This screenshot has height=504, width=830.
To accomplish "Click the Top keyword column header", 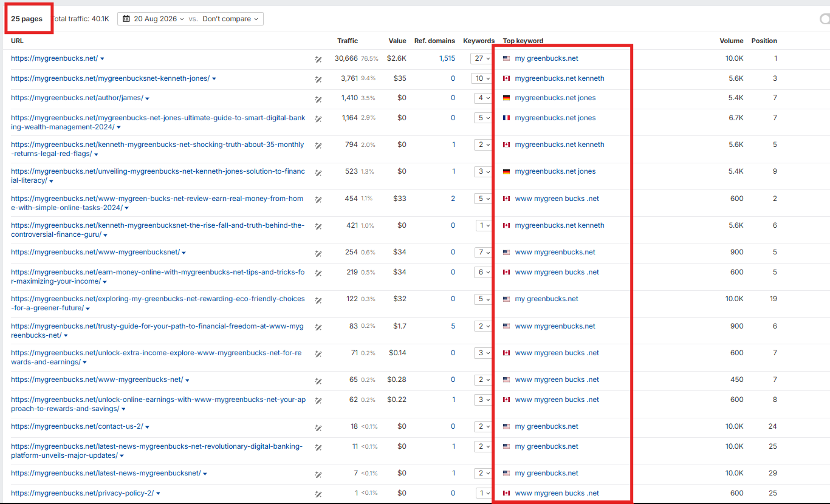I will coord(523,41).
